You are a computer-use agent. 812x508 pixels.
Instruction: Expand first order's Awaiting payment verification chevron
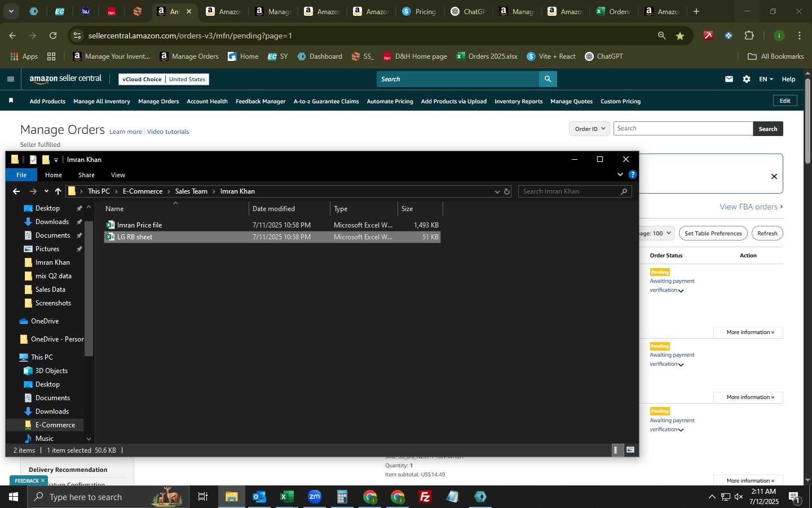pyautogui.click(x=681, y=291)
